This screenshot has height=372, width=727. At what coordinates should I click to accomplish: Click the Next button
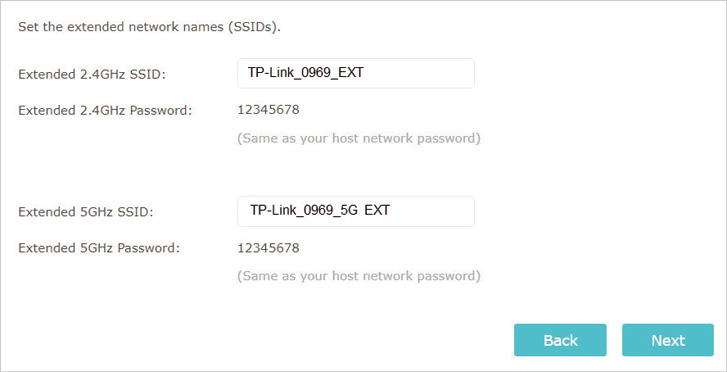click(668, 340)
